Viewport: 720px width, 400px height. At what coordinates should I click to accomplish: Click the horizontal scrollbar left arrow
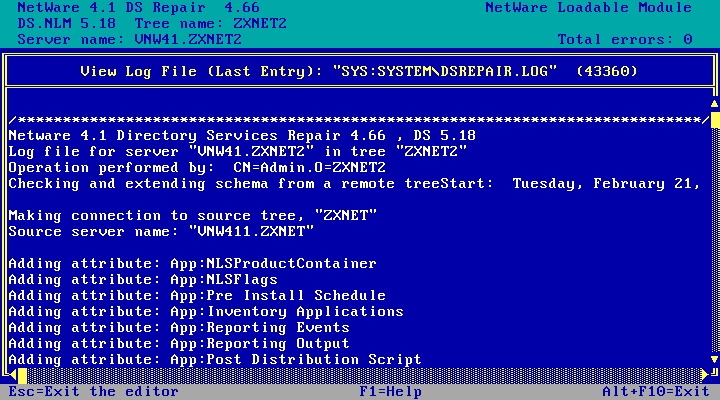click(x=13, y=375)
